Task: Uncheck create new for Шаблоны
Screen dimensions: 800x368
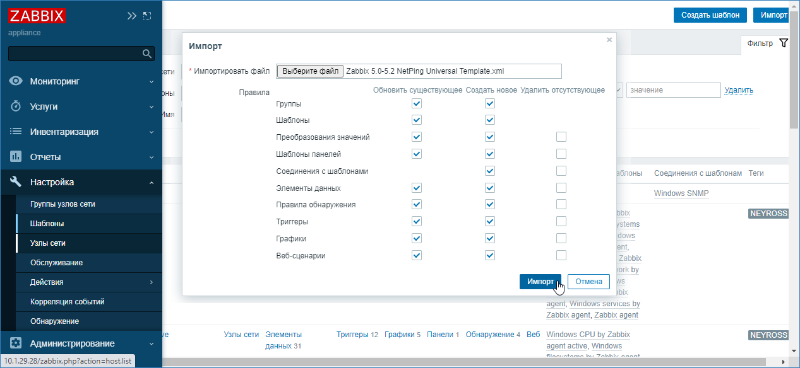Action: (490, 120)
